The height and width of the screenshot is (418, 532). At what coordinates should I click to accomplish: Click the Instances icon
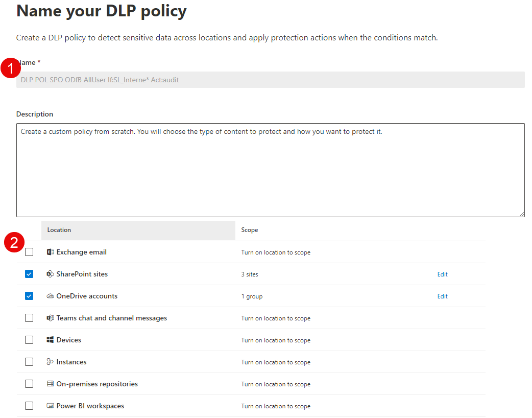point(50,362)
